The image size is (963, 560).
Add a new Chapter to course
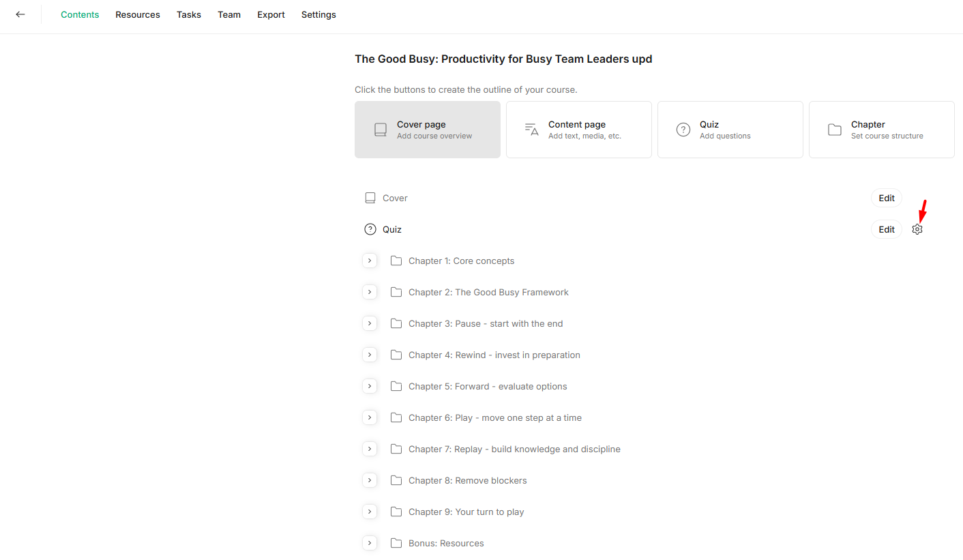click(881, 130)
